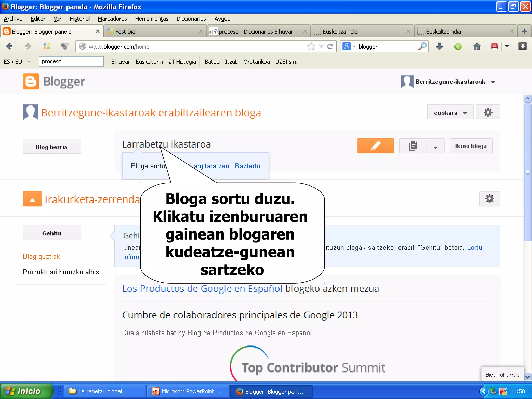Open Los Productos de Google en Español link
The image size is (532, 399).
coord(202,289)
